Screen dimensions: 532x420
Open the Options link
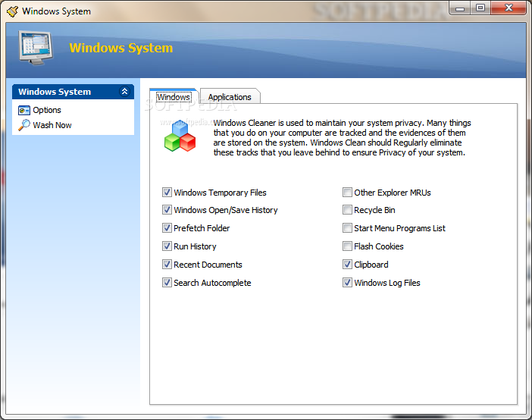(47, 110)
